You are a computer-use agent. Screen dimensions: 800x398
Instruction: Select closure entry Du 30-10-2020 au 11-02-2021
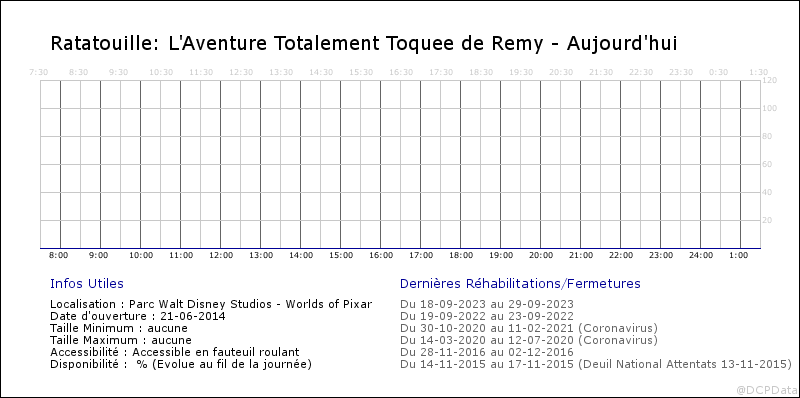click(x=529, y=328)
